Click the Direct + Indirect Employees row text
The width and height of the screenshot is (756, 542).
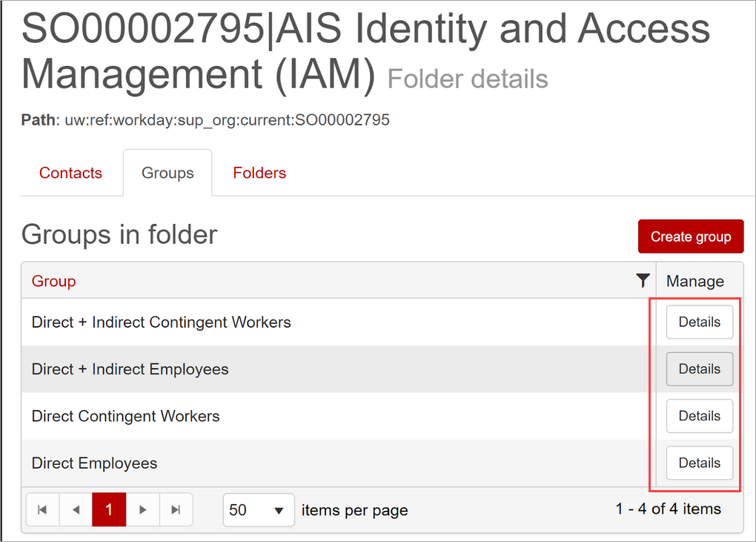tap(130, 369)
